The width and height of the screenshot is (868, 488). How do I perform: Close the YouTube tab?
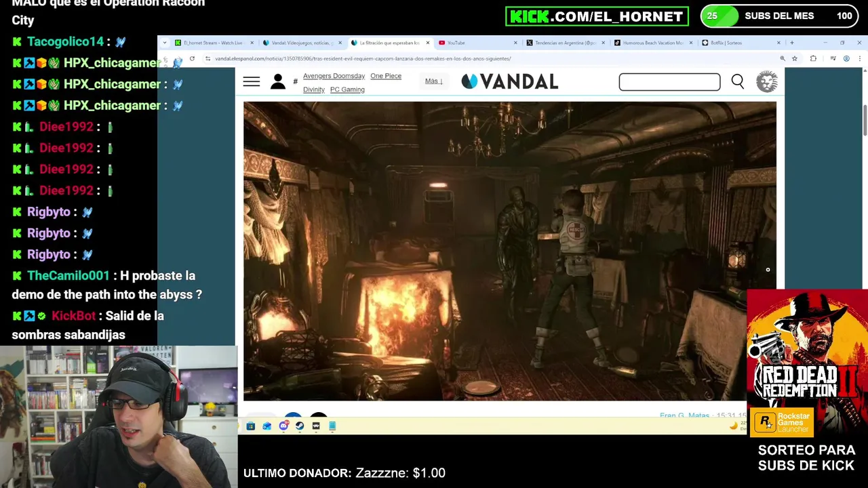515,43
